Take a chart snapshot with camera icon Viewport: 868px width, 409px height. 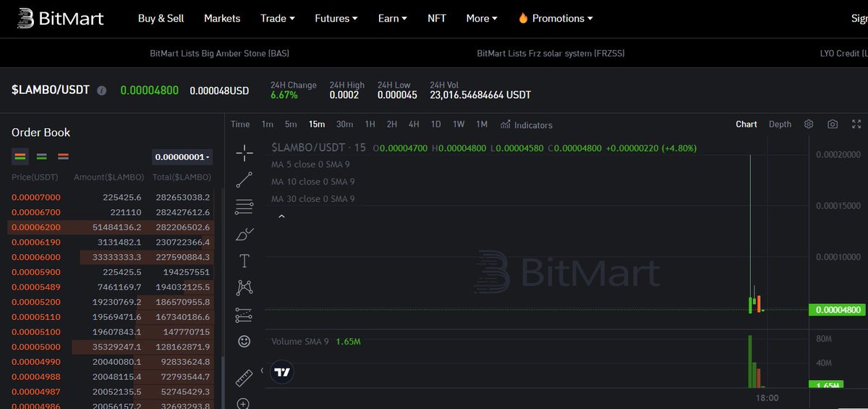click(x=833, y=125)
